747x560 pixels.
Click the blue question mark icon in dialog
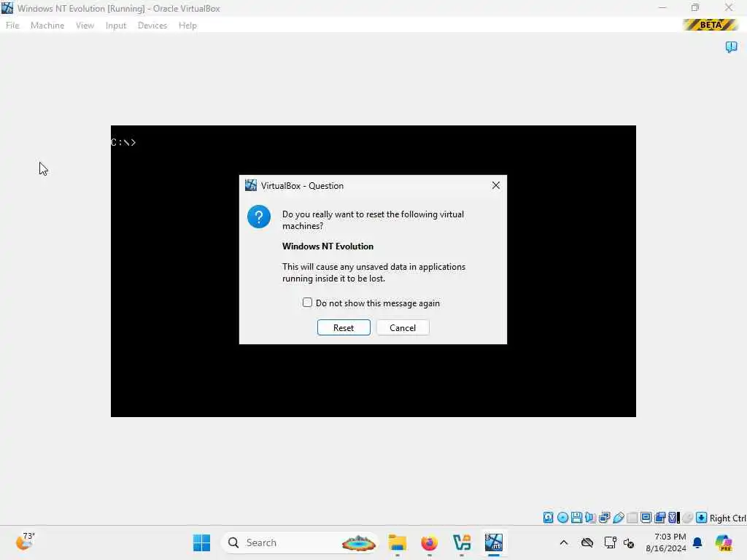[x=259, y=217]
